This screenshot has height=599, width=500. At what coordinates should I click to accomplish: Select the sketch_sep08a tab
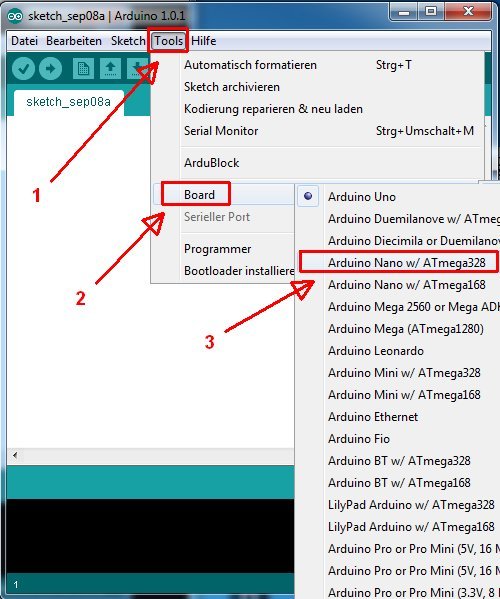click(x=68, y=102)
